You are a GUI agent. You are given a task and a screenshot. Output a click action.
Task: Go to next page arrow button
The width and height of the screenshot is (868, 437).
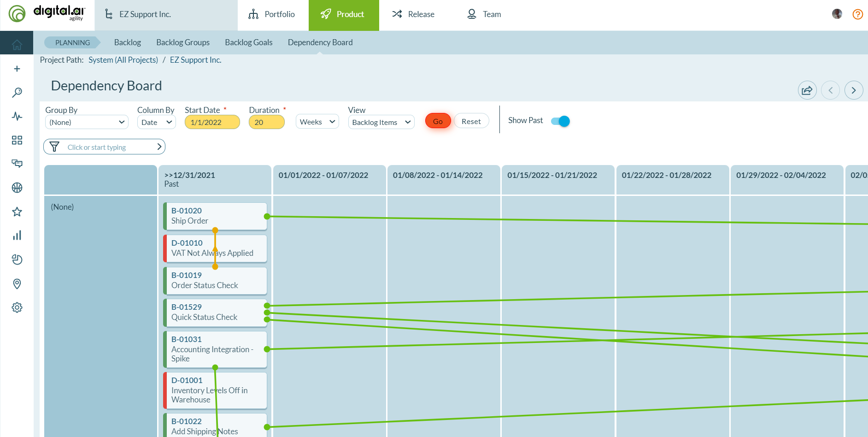pyautogui.click(x=854, y=90)
